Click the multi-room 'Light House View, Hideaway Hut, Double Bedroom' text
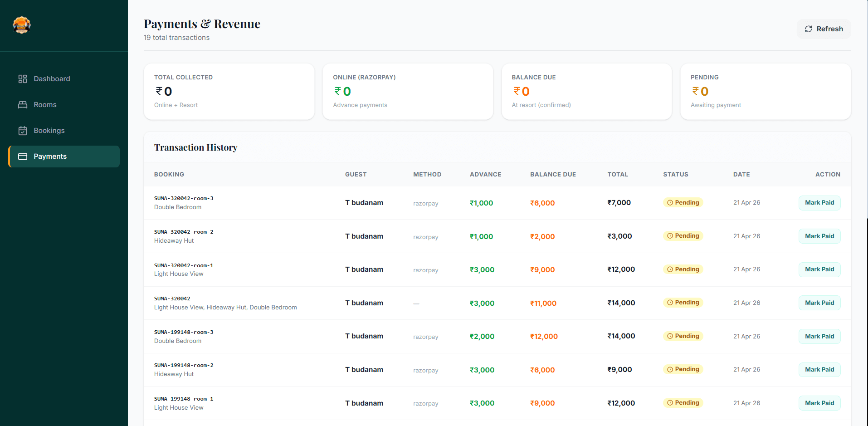The image size is (868, 426). [x=225, y=308]
